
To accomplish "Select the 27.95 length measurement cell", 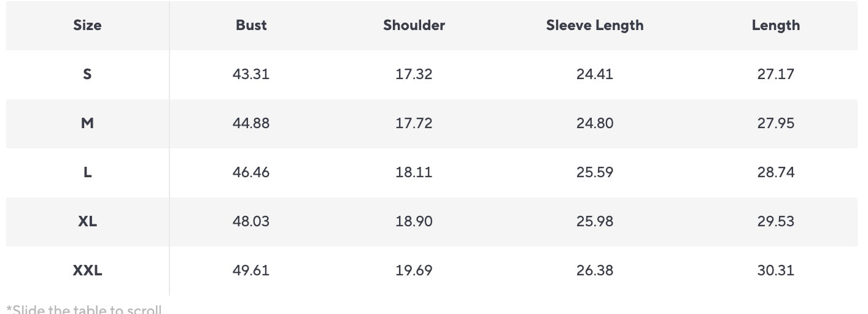I will (x=775, y=123).
